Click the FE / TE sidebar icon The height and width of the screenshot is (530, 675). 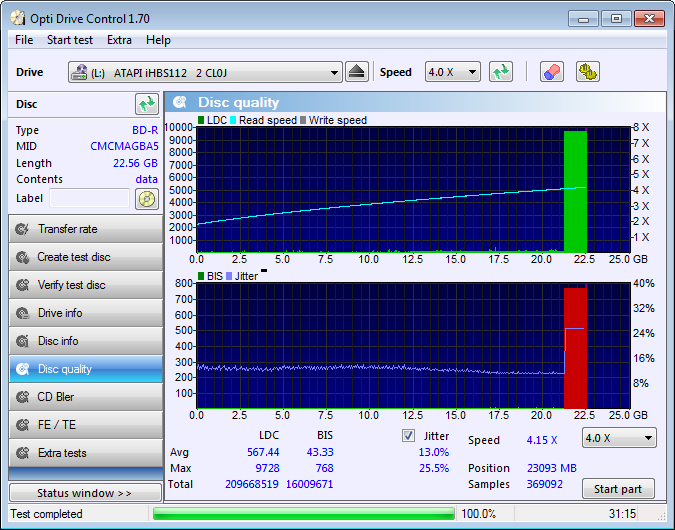[x=22, y=425]
